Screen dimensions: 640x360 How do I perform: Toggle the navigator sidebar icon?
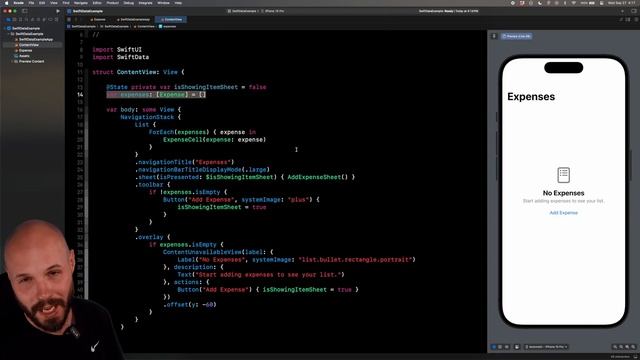coord(25,11)
